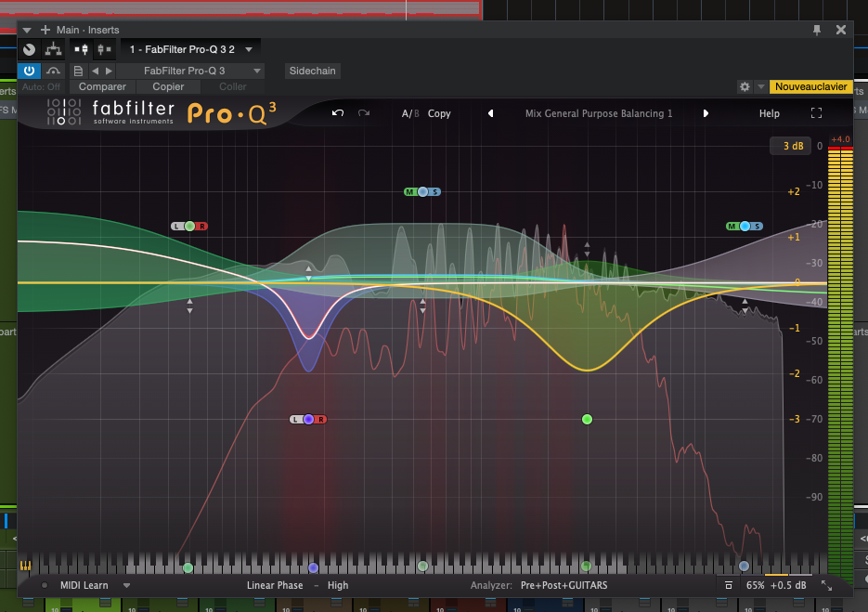This screenshot has height=612, width=868.
Task: Load previous Studio One preset arrow
Action: 96,71
